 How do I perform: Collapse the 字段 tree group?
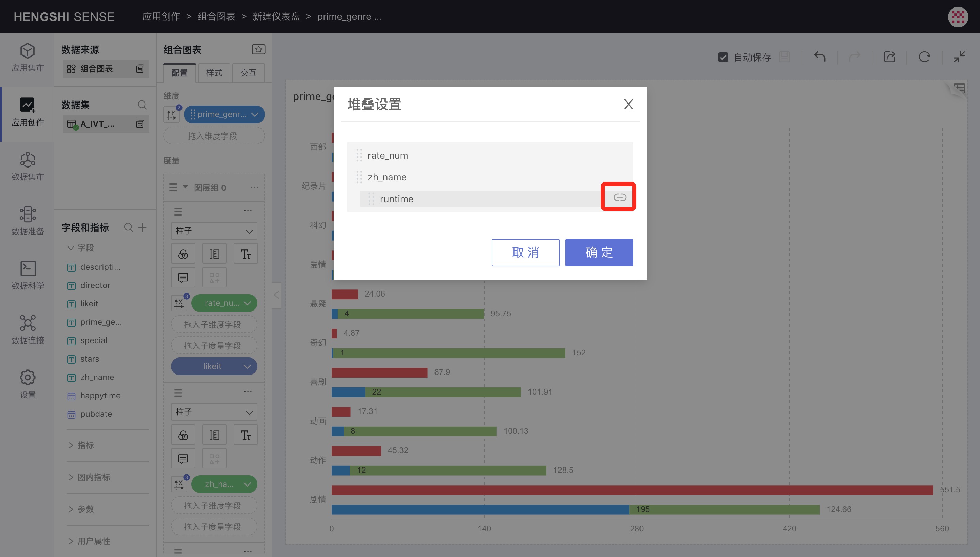point(70,248)
